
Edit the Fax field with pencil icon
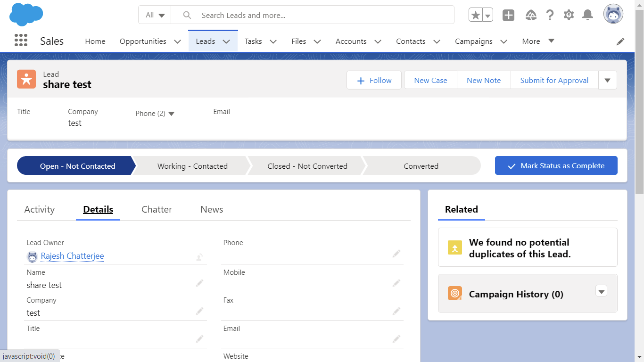click(396, 311)
